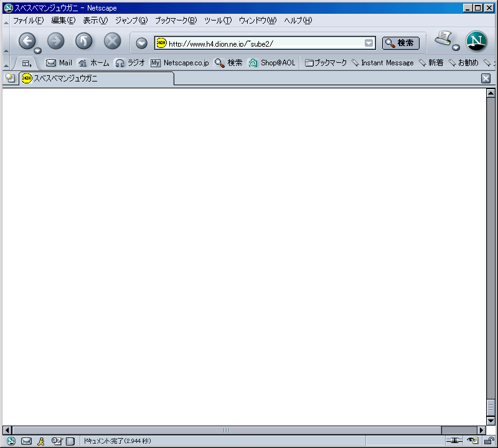Viewport: 498px width, 448px height.
Task: Open the 表示(V) menu
Action: point(95,21)
